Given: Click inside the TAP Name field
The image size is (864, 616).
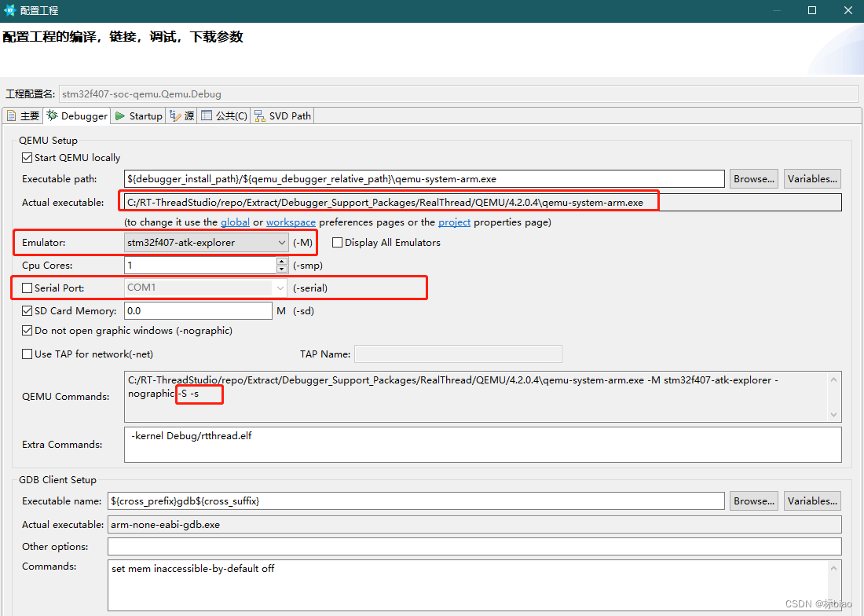Looking at the screenshot, I should (x=458, y=354).
